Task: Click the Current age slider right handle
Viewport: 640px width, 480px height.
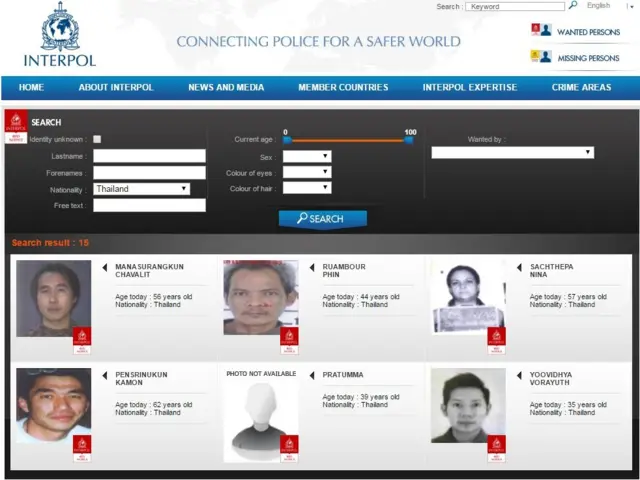Action: 409,139
